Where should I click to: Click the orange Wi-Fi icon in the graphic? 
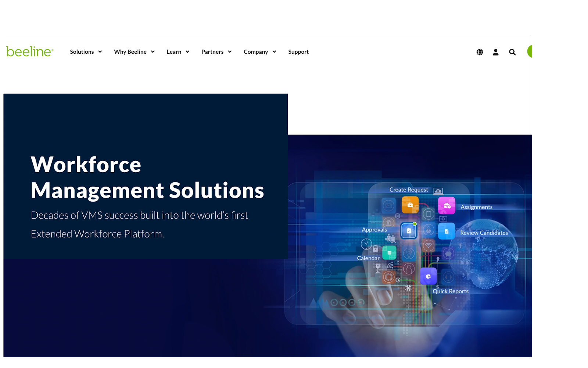click(428, 245)
